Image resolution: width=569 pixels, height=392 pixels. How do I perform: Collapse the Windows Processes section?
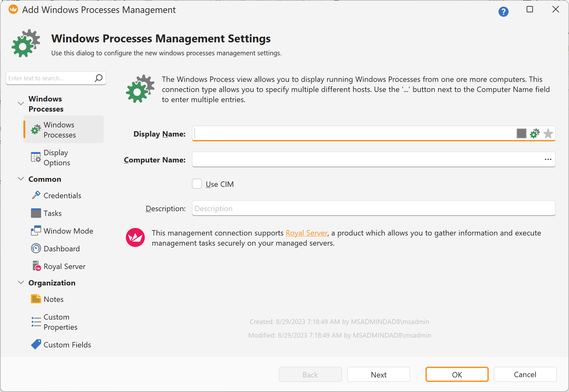tap(21, 103)
